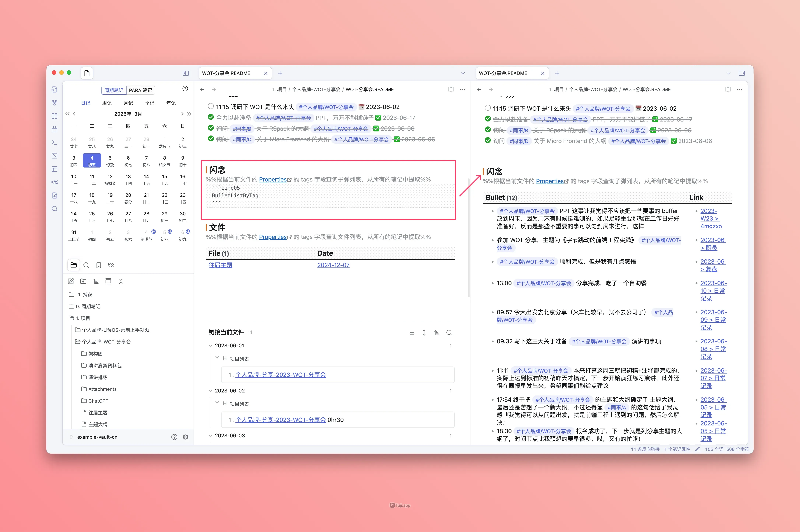
Task: Collapse the 2023-06-01 backlink group
Action: pos(210,346)
